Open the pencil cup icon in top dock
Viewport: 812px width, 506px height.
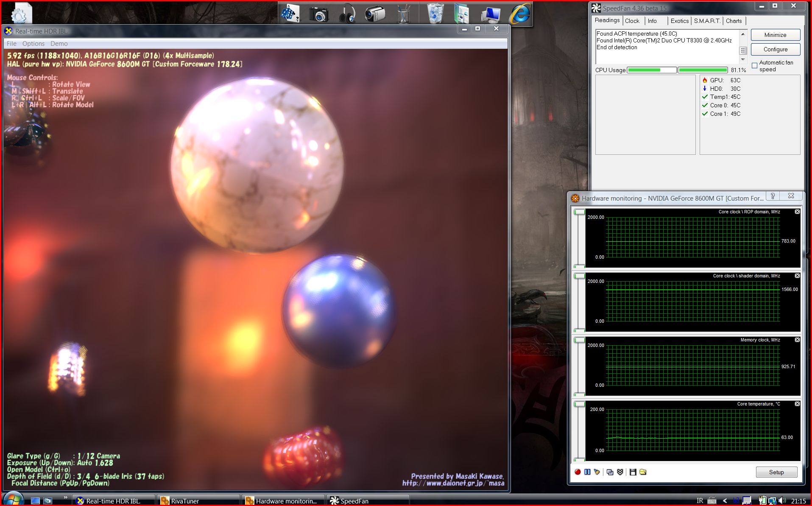(403, 14)
